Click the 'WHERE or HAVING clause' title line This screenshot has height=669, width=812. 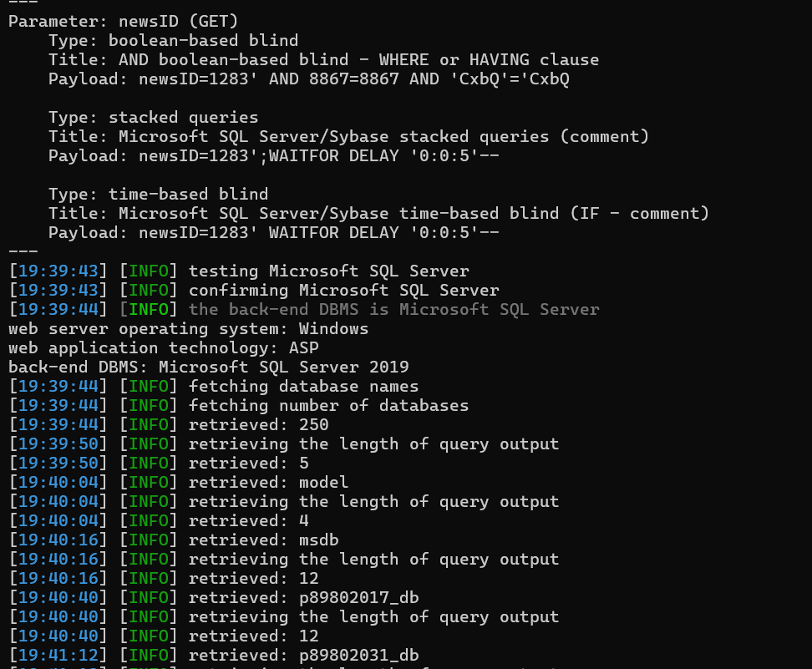click(x=323, y=59)
